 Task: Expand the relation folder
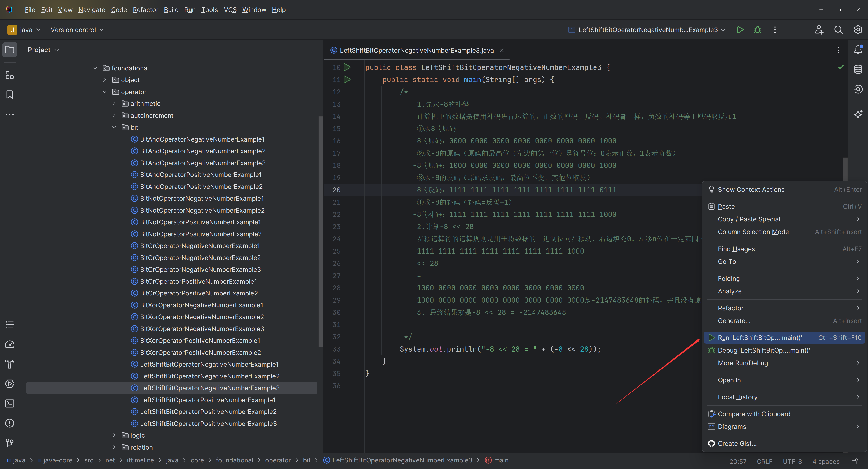[114, 447]
